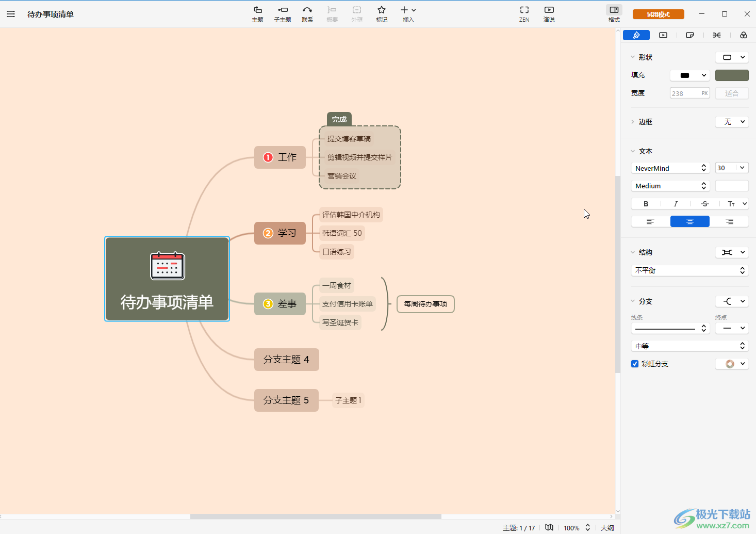Enter ZEN mode

524,14
